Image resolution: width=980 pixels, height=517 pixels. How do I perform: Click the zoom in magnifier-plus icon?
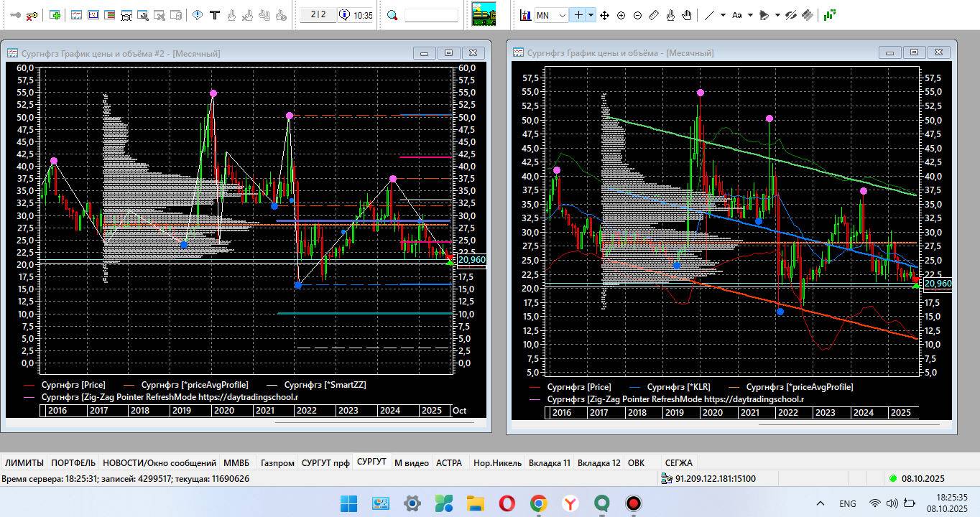click(621, 15)
